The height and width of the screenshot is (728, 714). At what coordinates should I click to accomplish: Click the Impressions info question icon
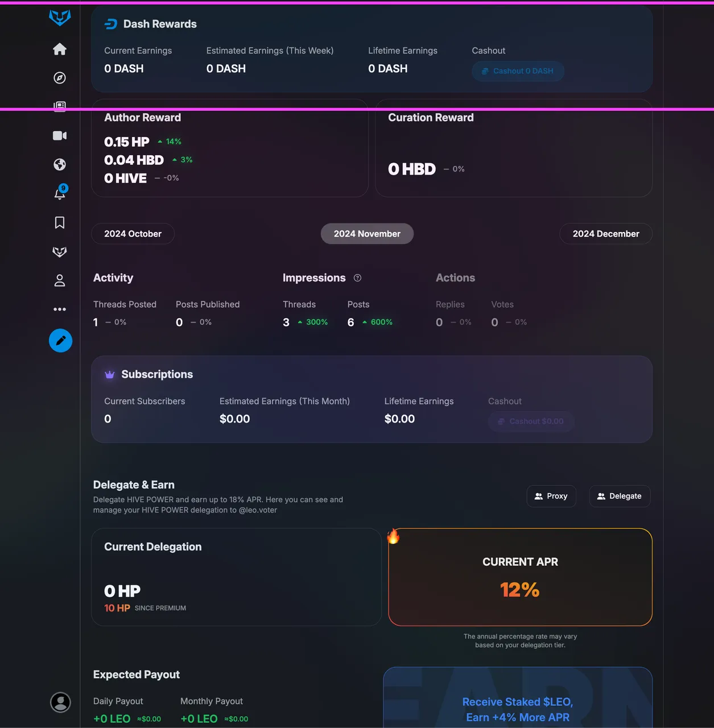click(357, 278)
